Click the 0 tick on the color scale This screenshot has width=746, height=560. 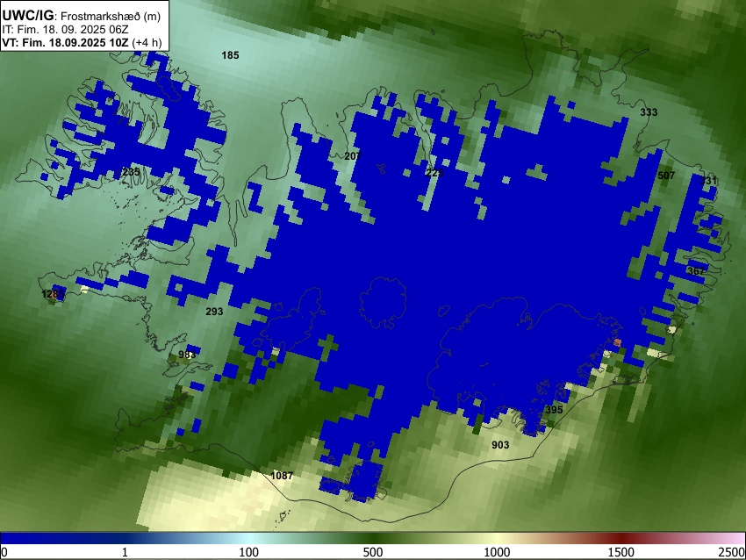tap(4, 552)
